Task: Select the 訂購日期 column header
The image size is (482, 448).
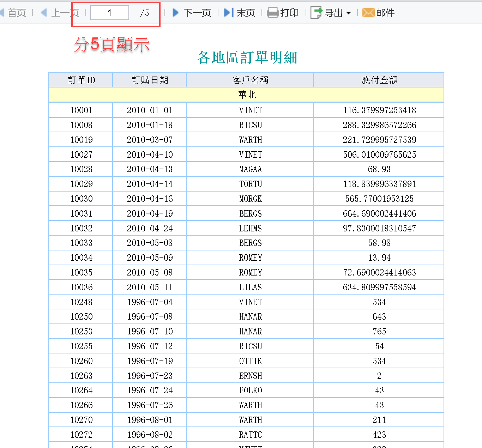Action: [x=150, y=80]
